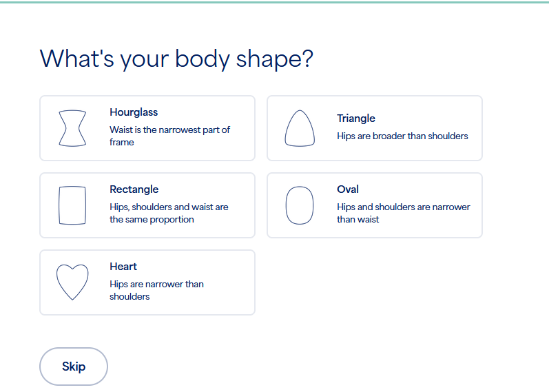
Task: Select the Hourglass title text
Action: pyautogui.click(x=134, y=112)
